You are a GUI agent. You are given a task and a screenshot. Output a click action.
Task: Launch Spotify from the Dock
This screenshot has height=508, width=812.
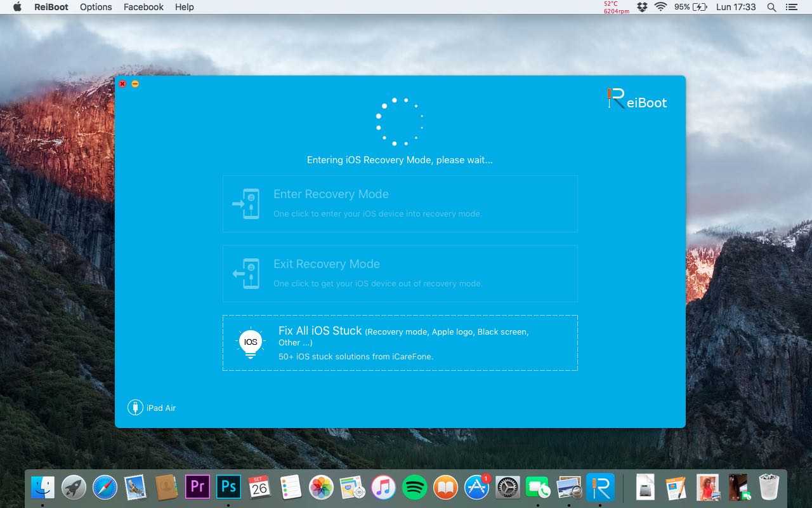[x=414, y=488]
